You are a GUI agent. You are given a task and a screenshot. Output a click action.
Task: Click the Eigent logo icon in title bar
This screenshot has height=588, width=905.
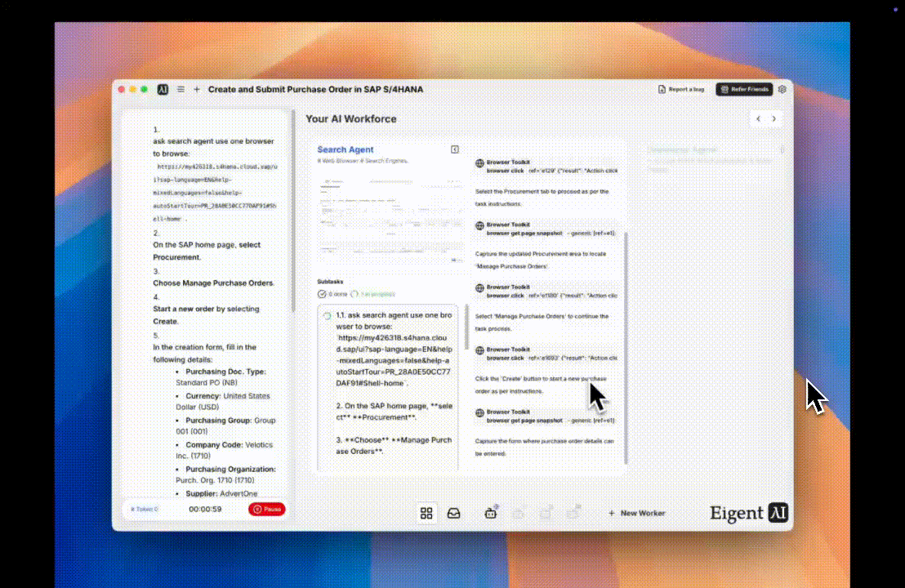coord(163,90)
